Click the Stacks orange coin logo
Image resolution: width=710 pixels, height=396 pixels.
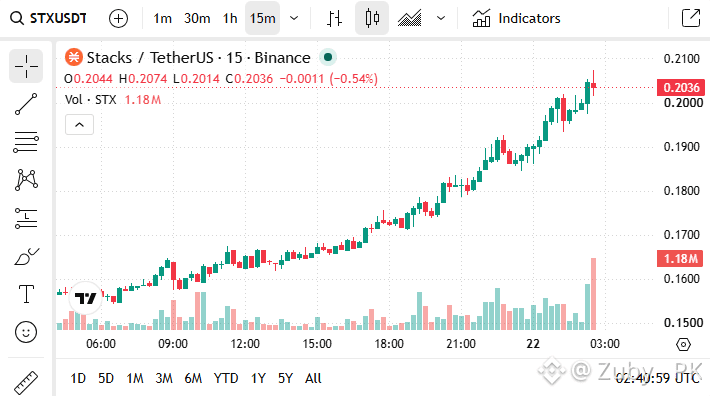click(74, 57)
